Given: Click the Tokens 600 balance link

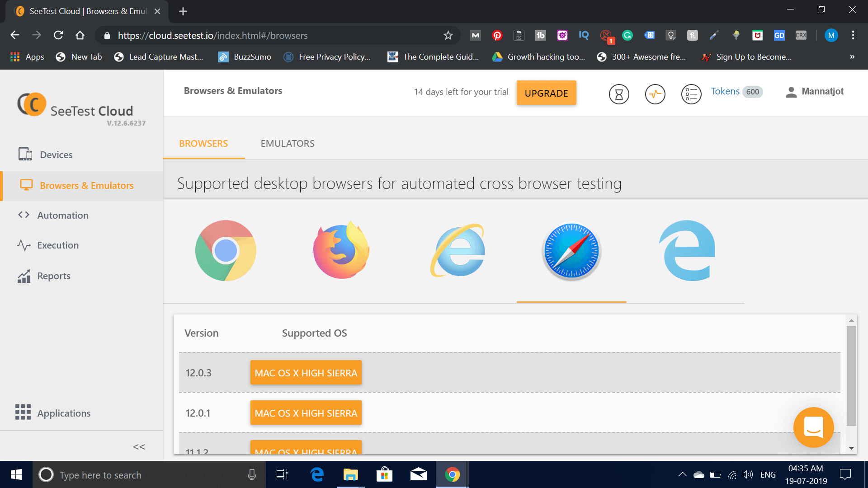Looking at the screenshot, I should pos(736,91).
